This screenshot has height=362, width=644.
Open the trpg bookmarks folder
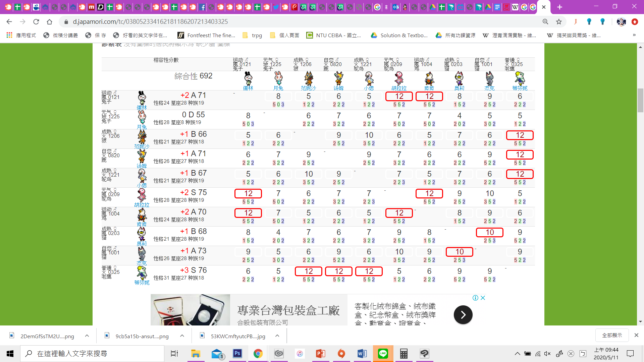click(x=252, y=35)
